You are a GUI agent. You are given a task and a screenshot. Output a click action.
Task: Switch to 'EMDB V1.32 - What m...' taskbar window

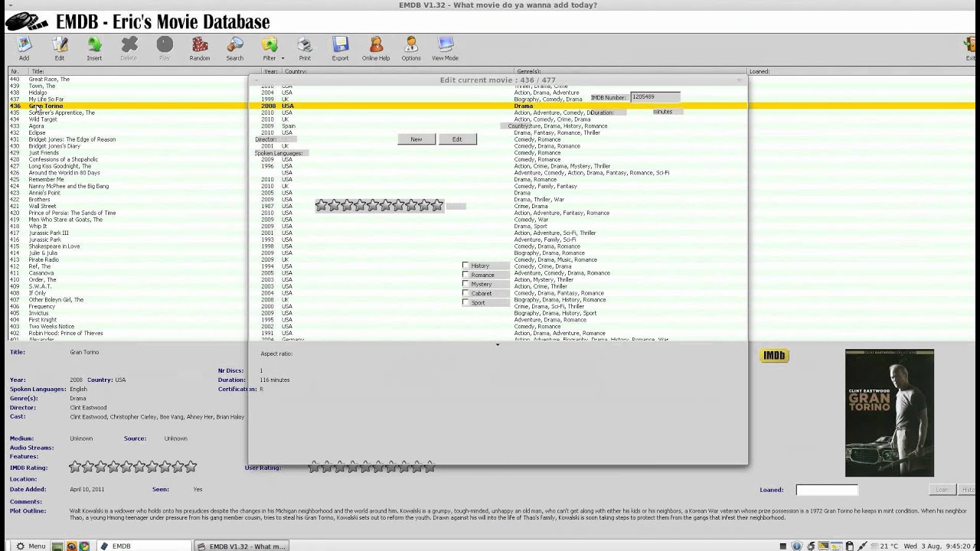coord(241,546)
